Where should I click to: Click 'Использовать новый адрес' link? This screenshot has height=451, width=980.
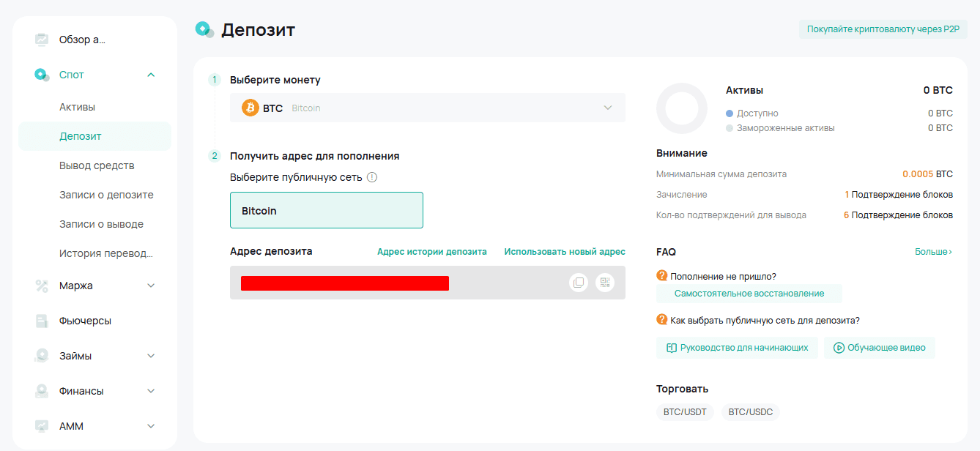[565, 251]
